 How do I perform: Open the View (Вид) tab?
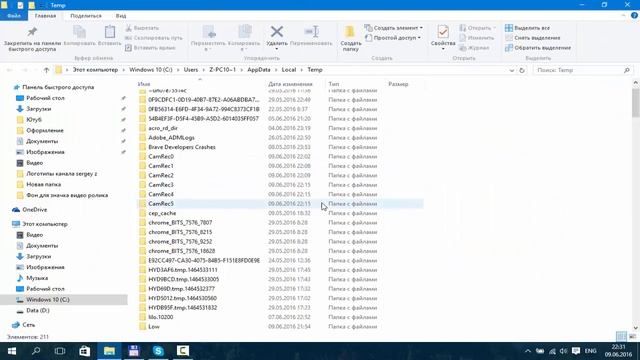pyautogui.click(x=121, y=16)
